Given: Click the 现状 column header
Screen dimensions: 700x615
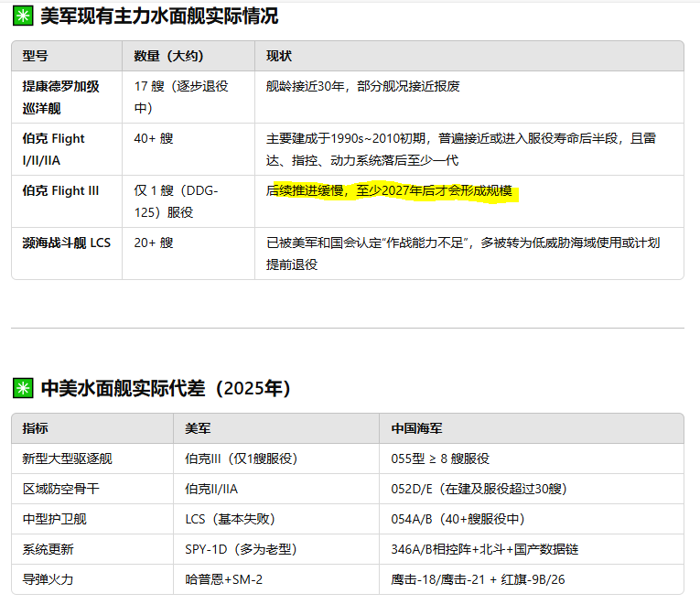Looking at the screenshot, I should [279, 56].
